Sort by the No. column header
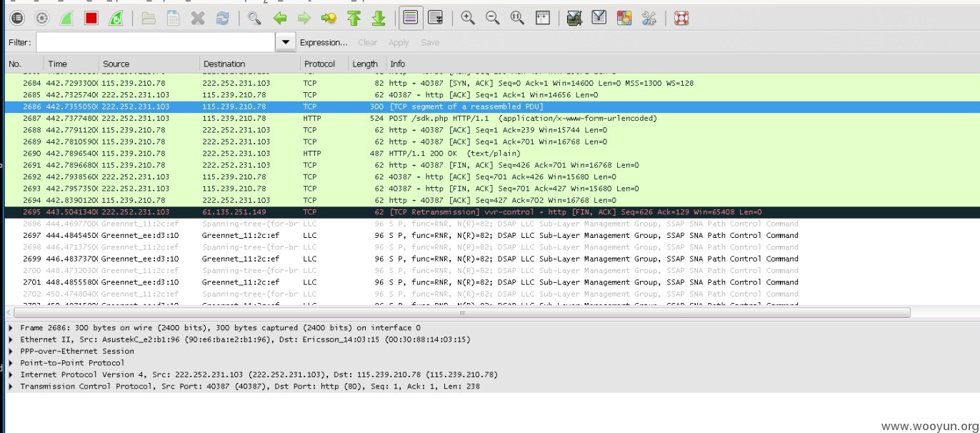The height and width of the screenshot is (433, 980). 24,64
